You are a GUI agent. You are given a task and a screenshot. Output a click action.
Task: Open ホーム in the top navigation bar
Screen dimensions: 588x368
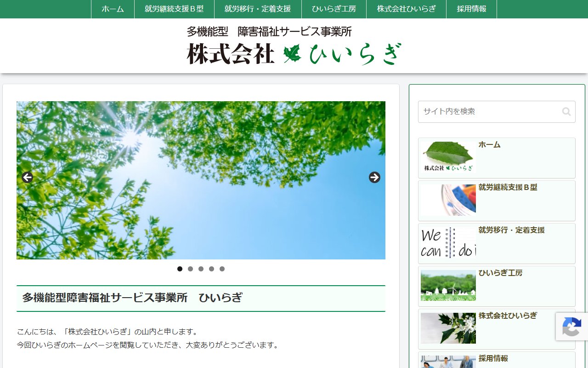(x=113, y=9)
